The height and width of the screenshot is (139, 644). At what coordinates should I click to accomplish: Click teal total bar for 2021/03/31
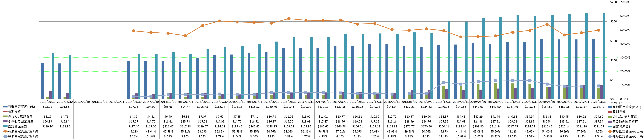coord(604,56)
